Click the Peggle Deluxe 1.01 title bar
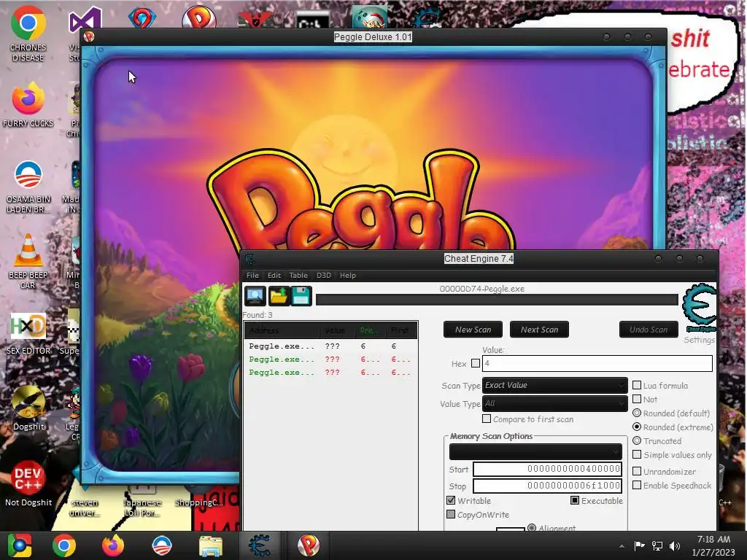The width and height of the screenshot is (747, 560). 373,36
